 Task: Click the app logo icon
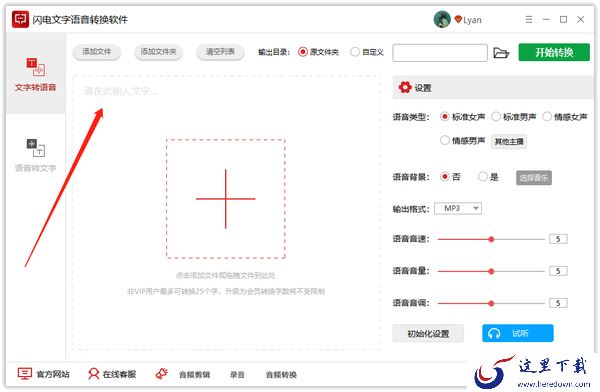point(20,19)
